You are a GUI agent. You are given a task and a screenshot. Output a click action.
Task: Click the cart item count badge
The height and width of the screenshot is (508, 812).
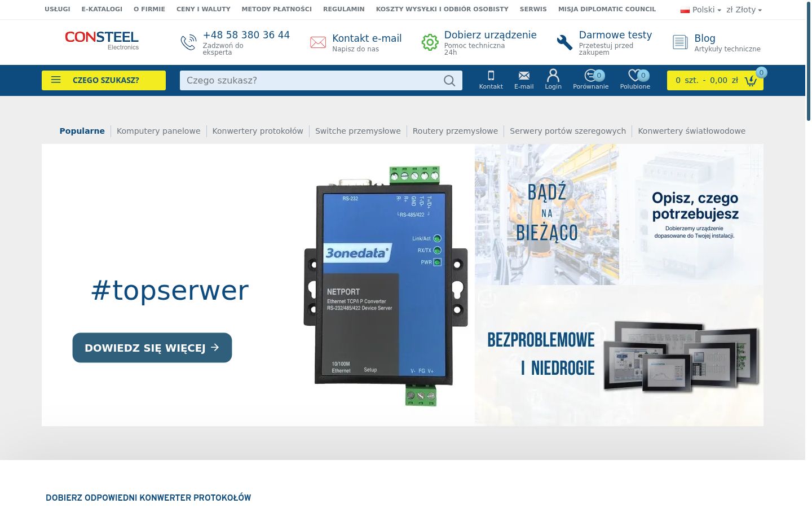coord(761,72)
